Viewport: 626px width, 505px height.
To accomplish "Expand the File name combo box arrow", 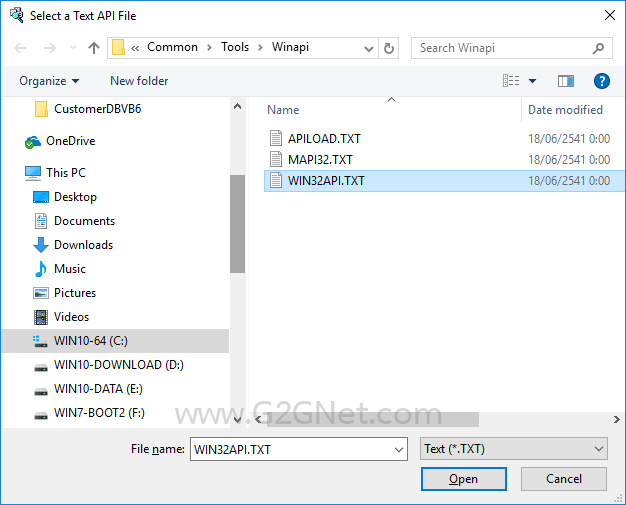I will tap(398, 450).
